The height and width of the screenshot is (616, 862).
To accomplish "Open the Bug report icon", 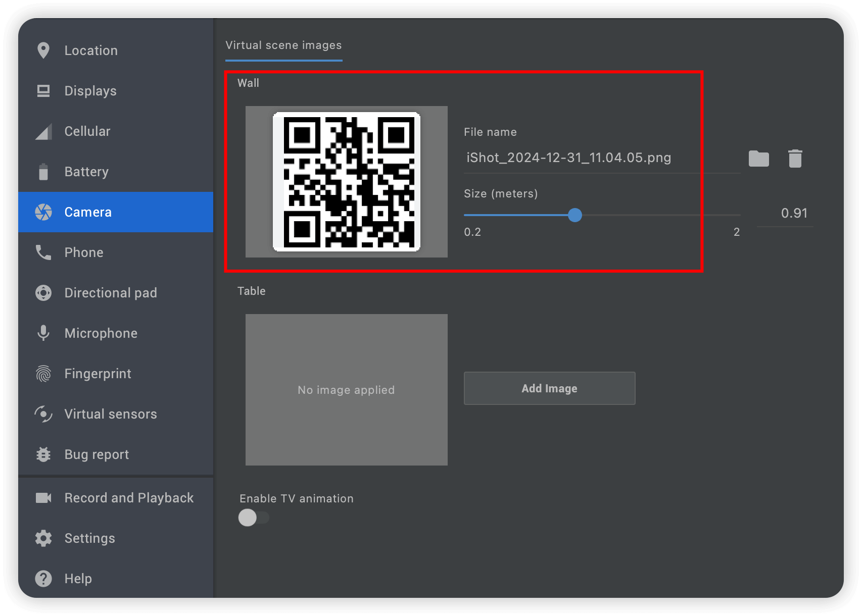I will 43,454.
